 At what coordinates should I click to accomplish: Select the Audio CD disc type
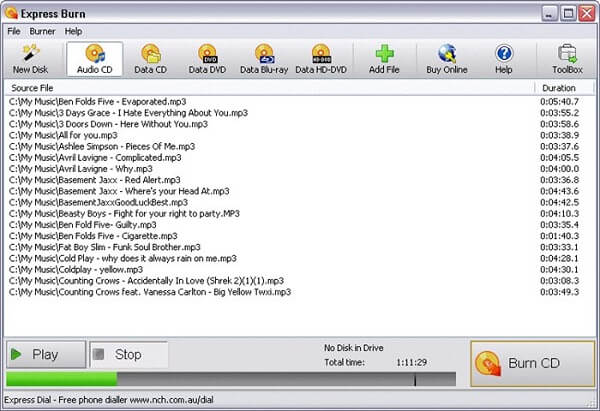coord(95,60)
